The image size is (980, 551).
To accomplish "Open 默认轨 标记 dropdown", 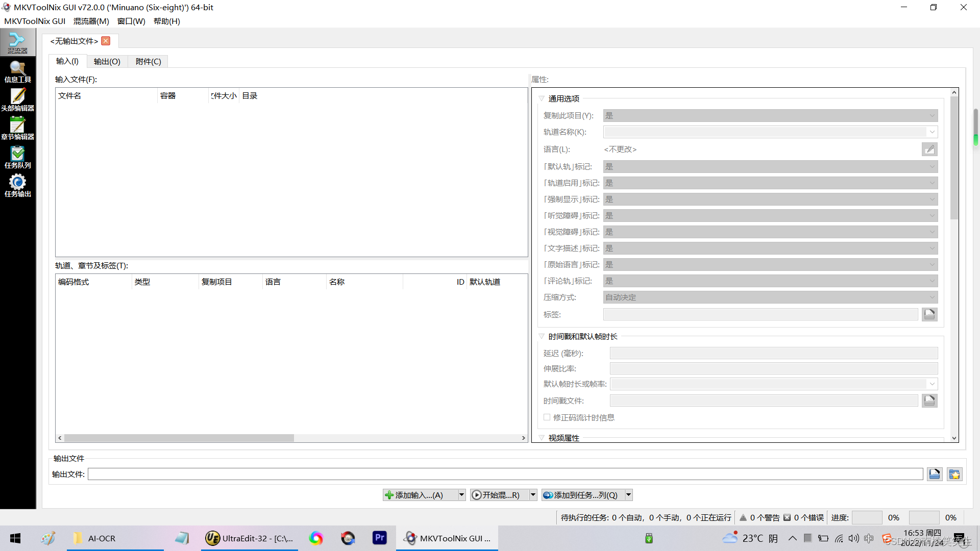I will (770, 167).
